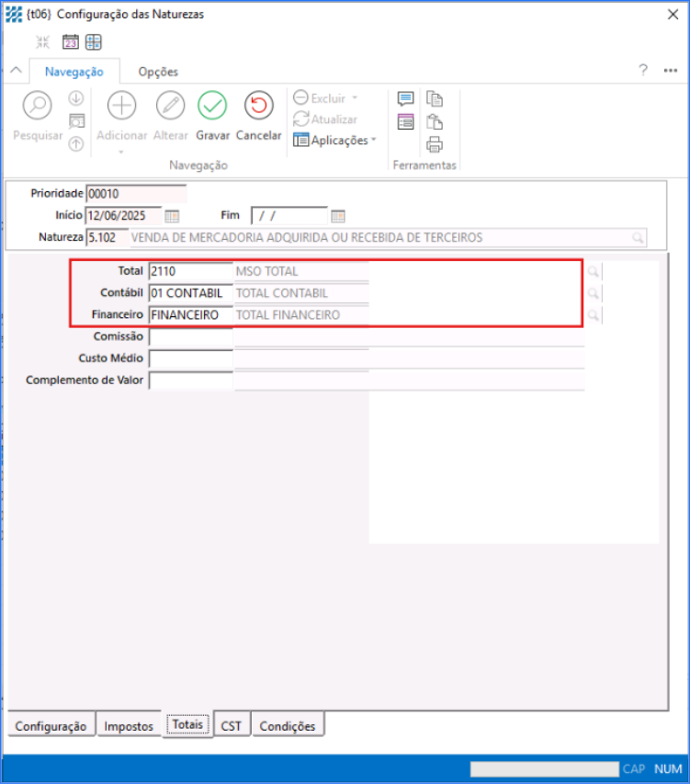Open the Fim date calendar picker
The width and height of the screenshot is (690, 784).
[x=338, y=216]
